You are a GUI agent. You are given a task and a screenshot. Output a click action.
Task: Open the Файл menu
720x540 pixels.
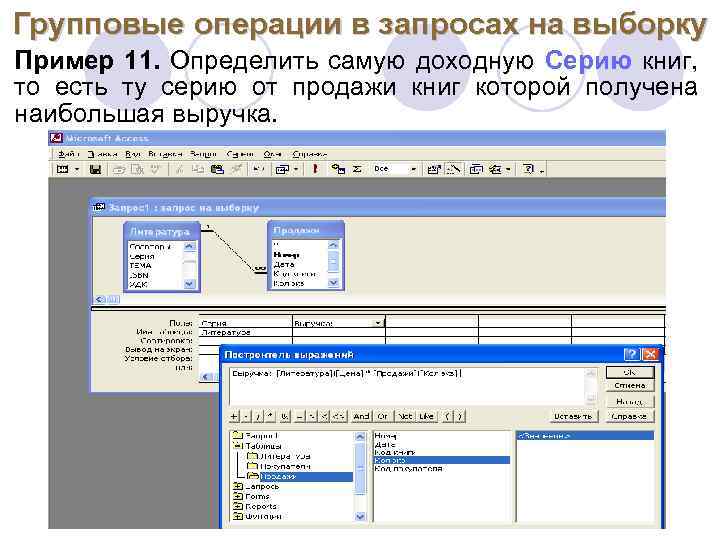[x=68, y=154]
